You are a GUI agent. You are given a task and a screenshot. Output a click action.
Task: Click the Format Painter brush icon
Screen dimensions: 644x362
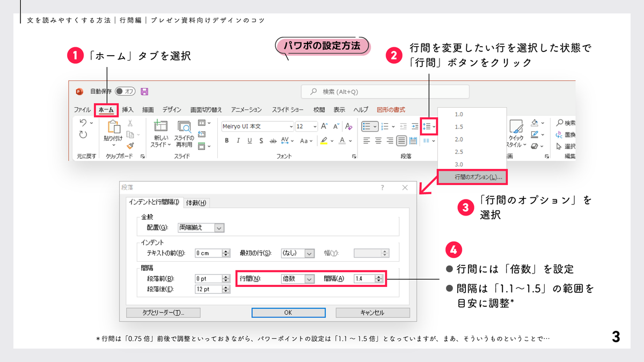coord(130,146)
